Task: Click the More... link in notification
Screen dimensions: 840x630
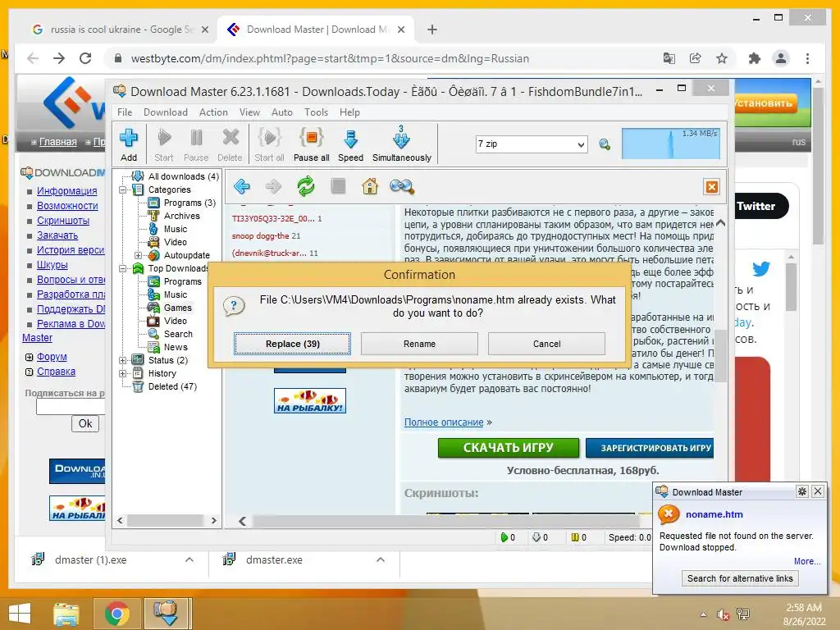Action: [x=807, y=561]
